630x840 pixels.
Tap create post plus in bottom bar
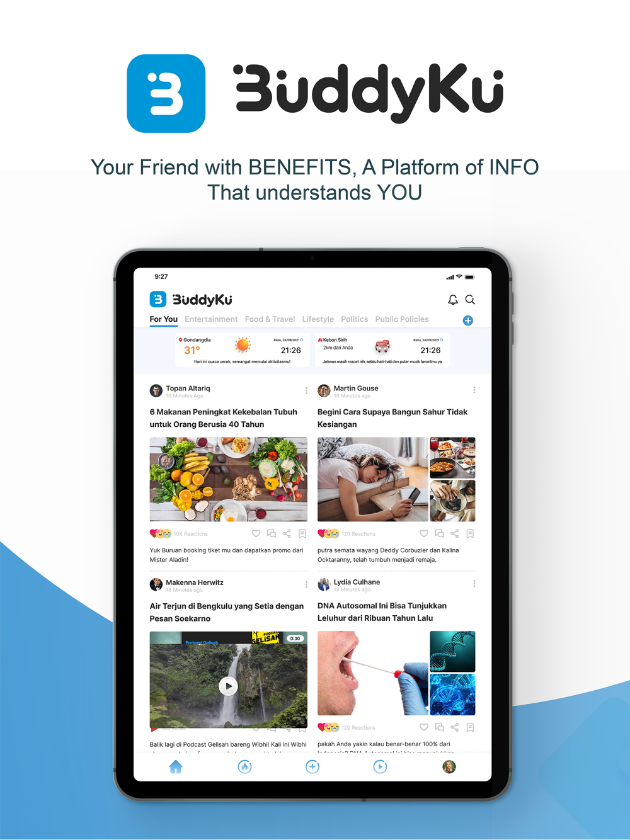pos(312,766)
